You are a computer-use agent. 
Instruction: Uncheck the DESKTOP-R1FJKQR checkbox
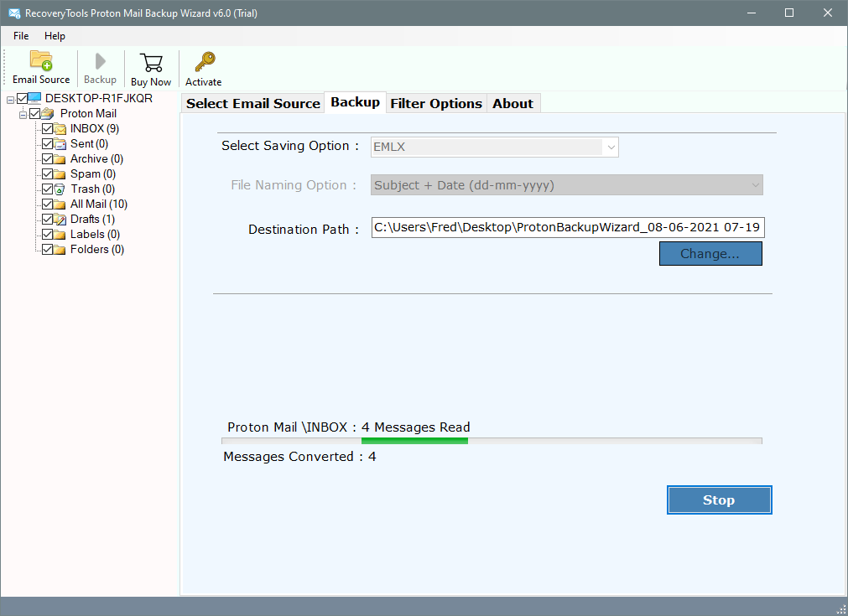(22, 98)
